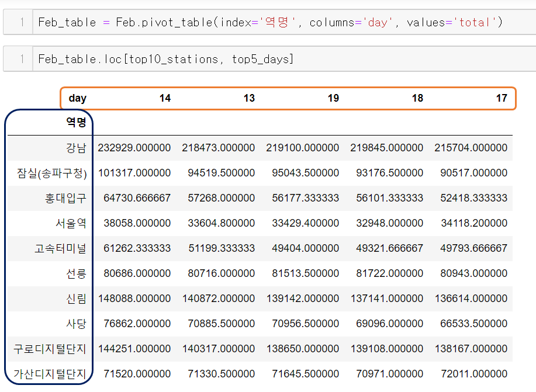Click cell value 148088.000000
Screen dimensions: 536x392
(134, 299)
